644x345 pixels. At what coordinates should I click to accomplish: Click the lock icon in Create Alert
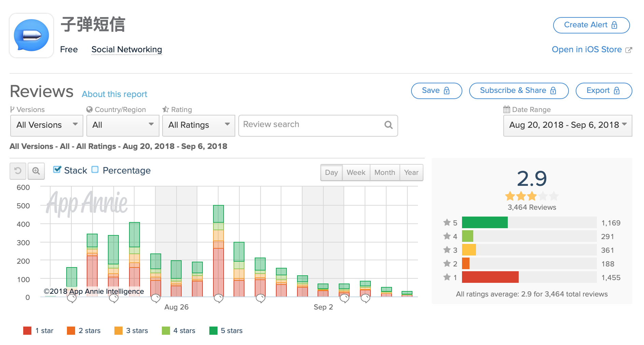coord(614,25)
